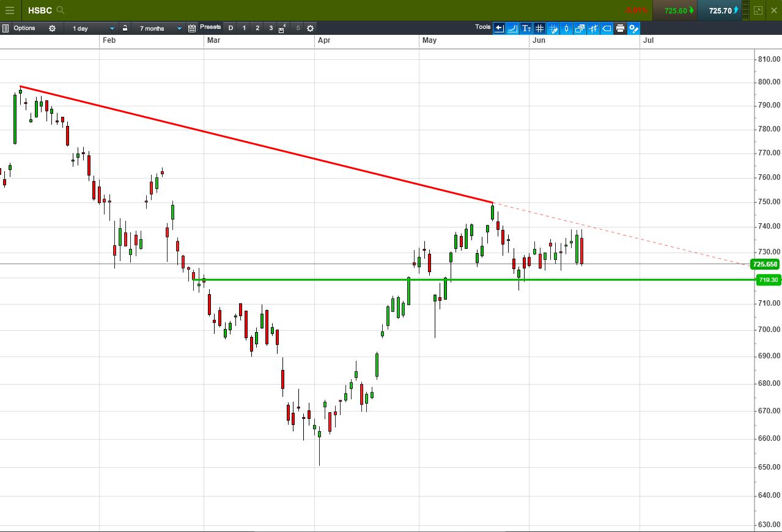Toggle the chart grid tool

tap(539, 28)
